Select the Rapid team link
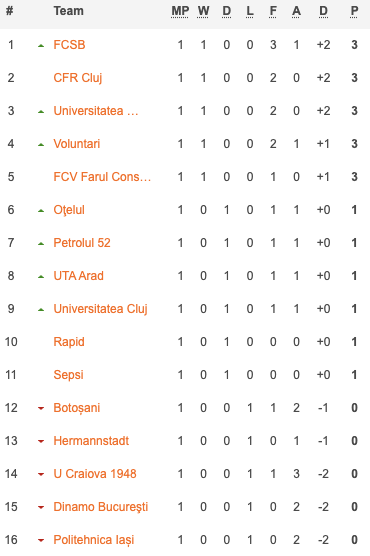370x556 pixels. coord(69,342)
